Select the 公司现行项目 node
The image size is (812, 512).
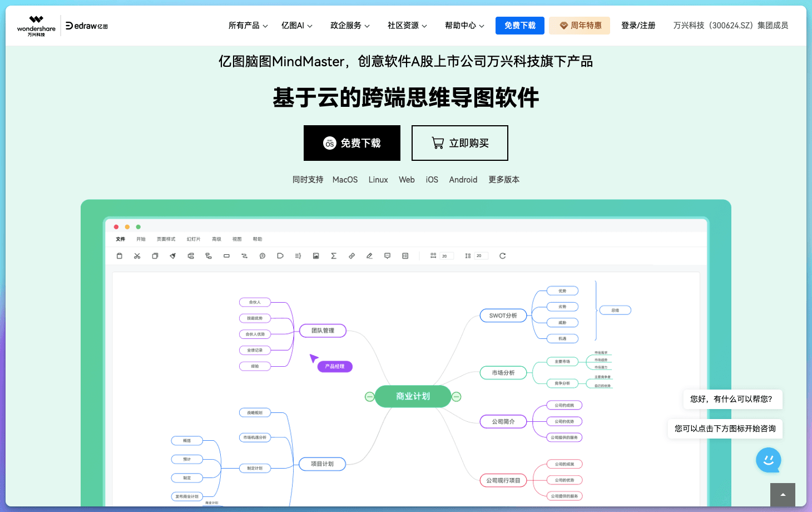coord(503,480)
